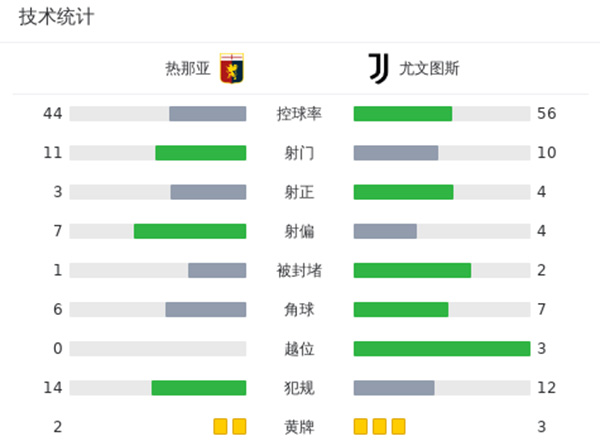
Task: Select the 黄牌 yellow cards label
Action: pos(300,427)
